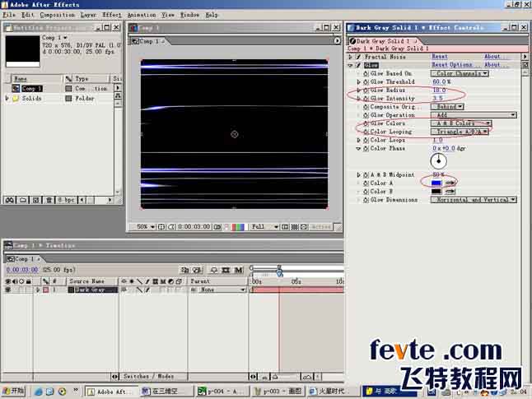Click Reset for Fractal Noise
Viewport: 532px width, 399px height.
[x=440, y=57]
